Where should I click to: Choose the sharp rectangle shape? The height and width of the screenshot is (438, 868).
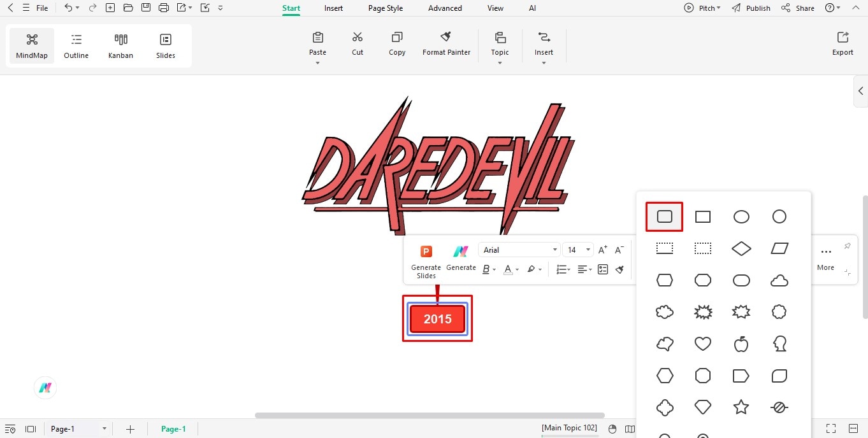tap(703, 216)
